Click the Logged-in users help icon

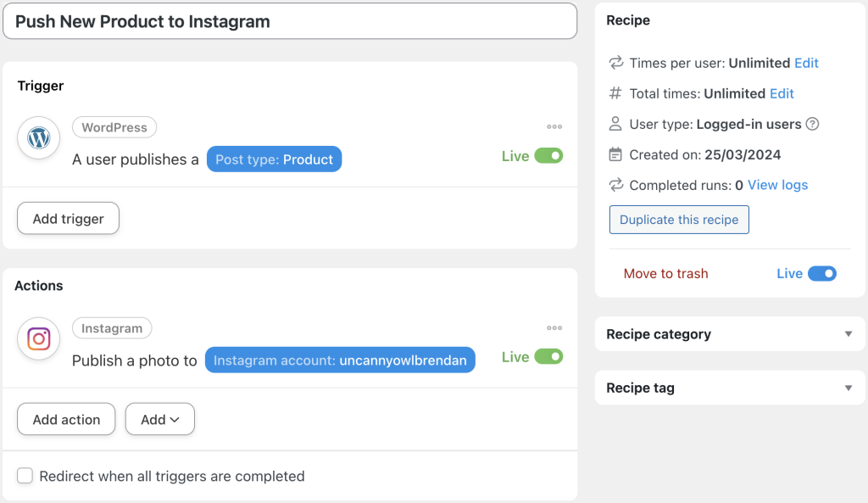pyautogui.click(x=811, y=123)
